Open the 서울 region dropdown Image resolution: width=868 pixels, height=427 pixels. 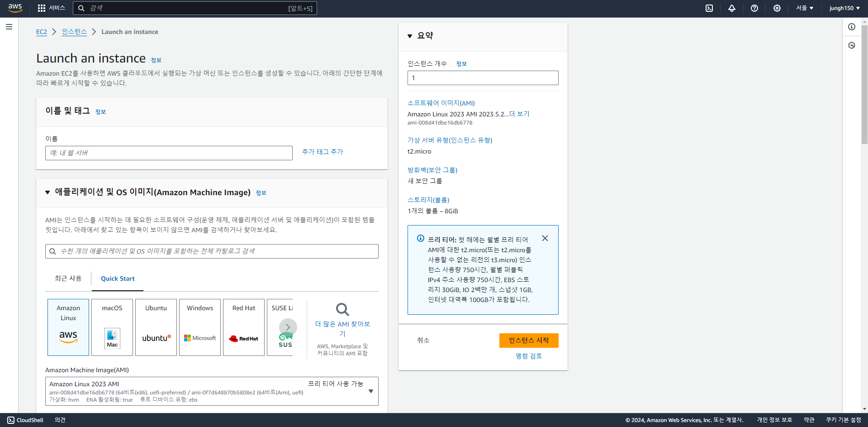pos(805,8)
